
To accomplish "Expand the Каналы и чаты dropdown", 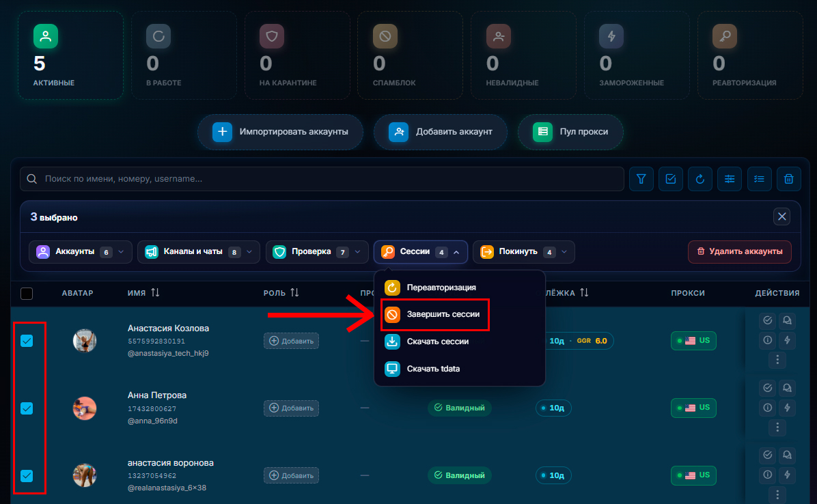I will 199,252.
